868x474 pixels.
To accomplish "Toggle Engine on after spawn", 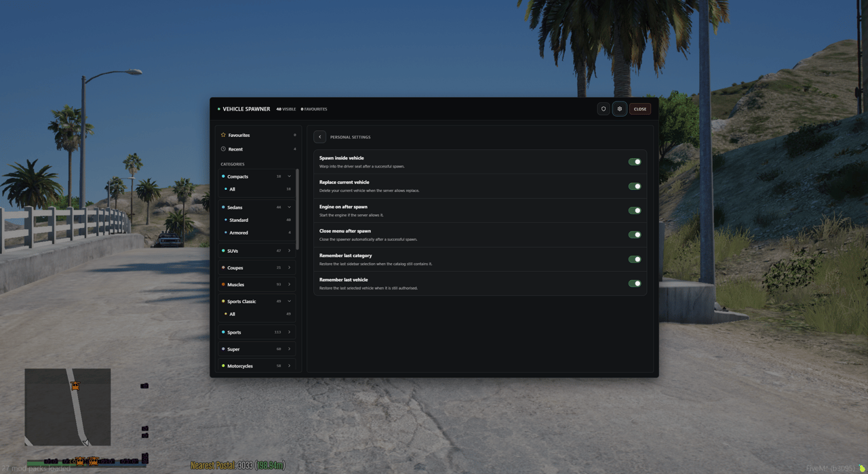I will tap(635, 210).
